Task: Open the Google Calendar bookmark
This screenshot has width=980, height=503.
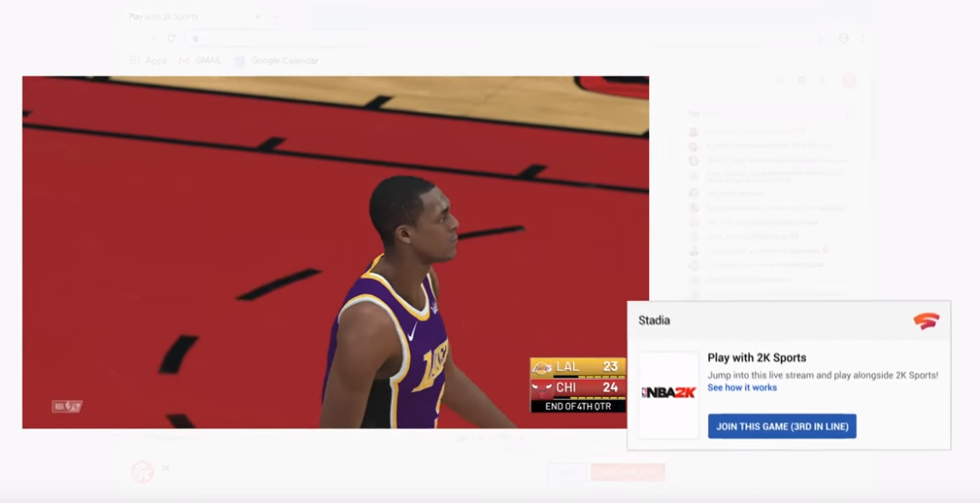Action: tap(277, 61)
